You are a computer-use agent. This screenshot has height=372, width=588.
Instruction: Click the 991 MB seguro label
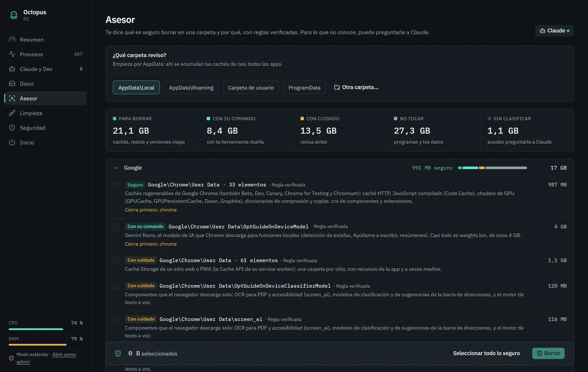[432, 168]
